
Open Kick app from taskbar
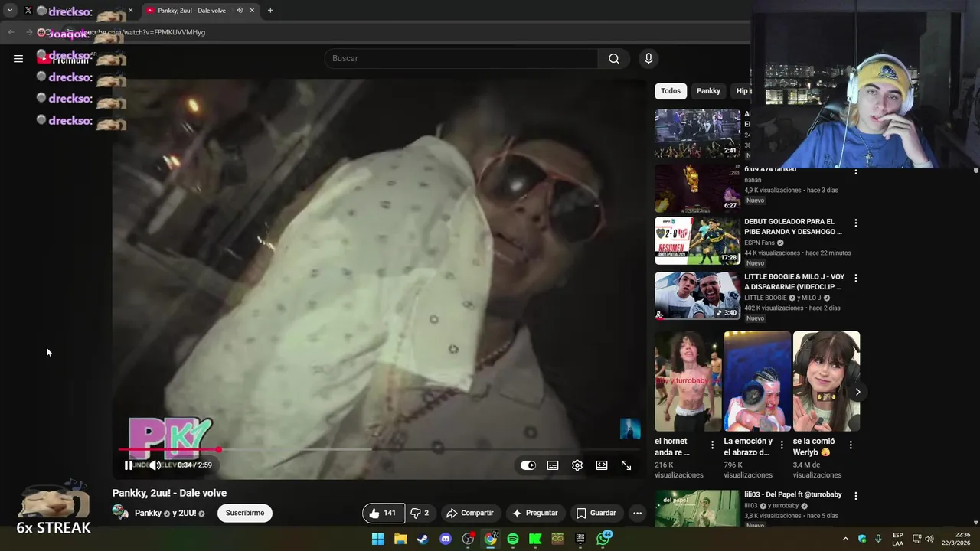click(535, 539)
